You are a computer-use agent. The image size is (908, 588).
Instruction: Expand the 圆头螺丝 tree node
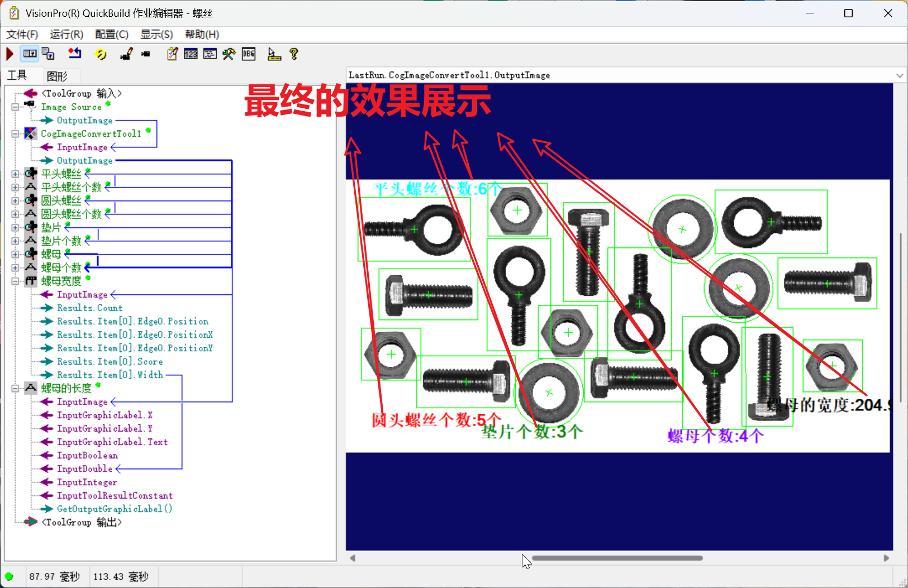pos(16,200)
